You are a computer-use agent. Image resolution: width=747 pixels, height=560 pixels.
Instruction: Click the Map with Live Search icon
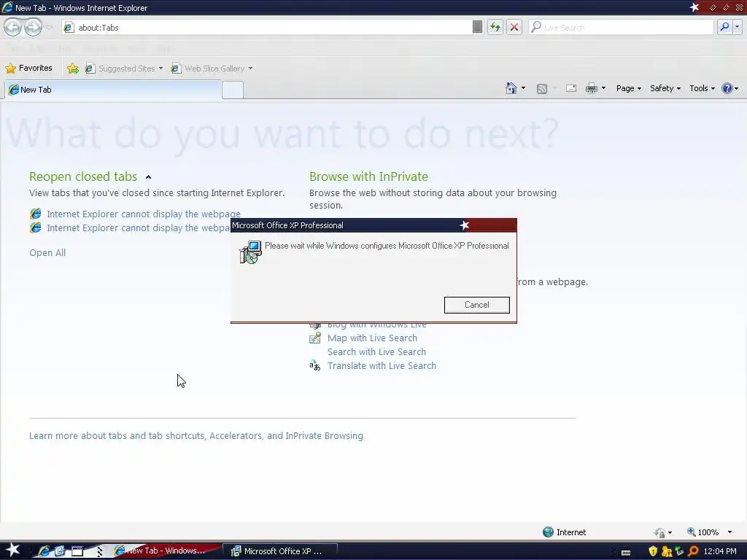(315, 338)
